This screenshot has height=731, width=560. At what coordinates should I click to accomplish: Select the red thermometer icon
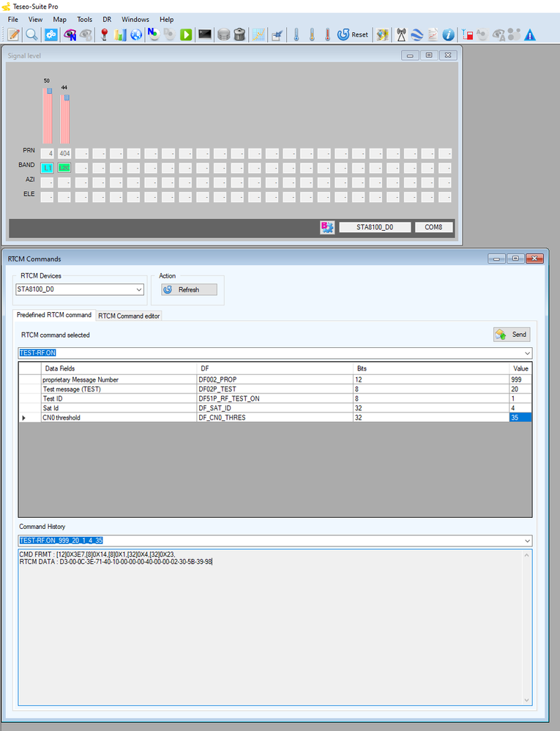[x=327, y=34]
